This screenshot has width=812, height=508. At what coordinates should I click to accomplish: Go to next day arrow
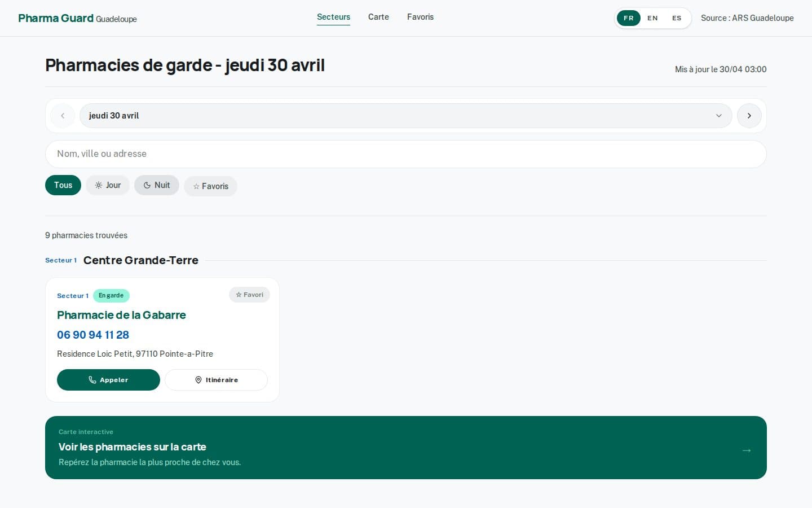point(749,116)
